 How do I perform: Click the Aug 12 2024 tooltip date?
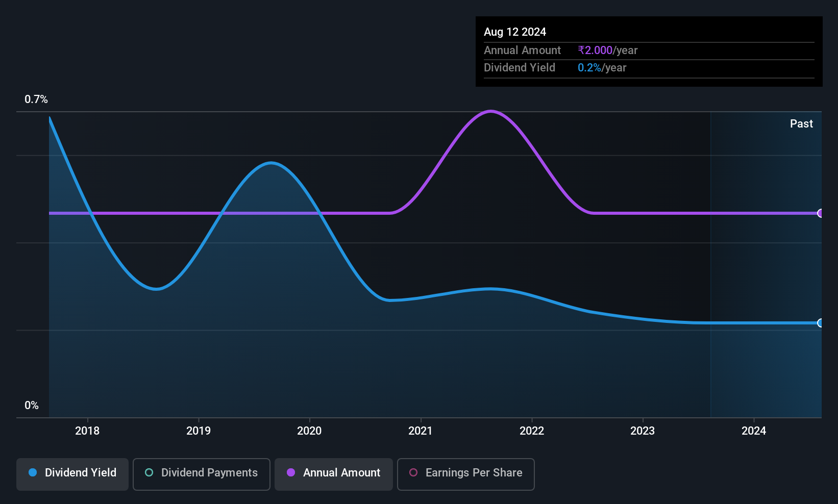515,32
